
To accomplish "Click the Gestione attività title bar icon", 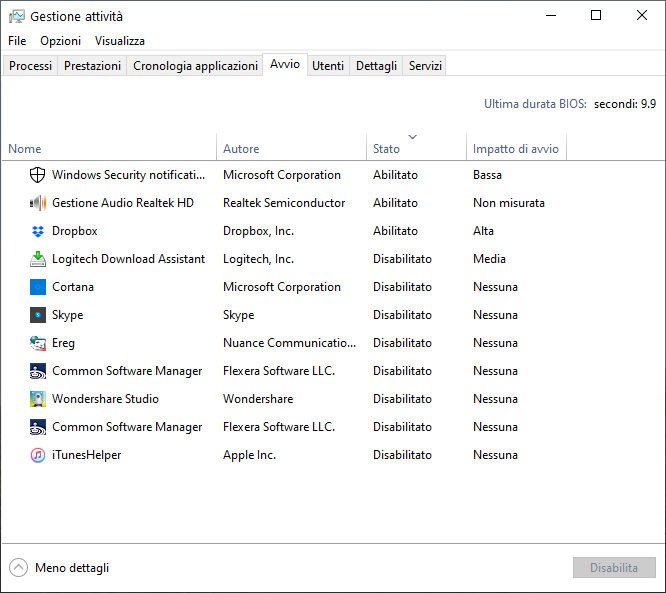I will click(16, 16).
